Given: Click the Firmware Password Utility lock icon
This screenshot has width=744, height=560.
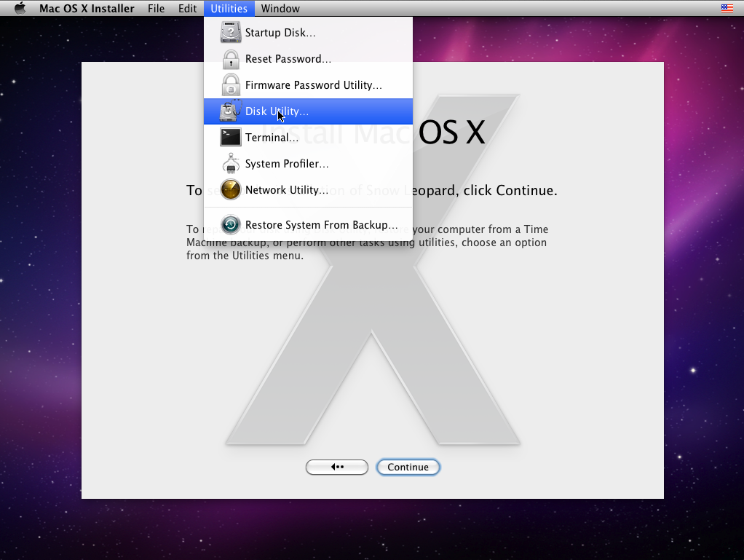Looking at the screenshot, I should click(231, 85).
